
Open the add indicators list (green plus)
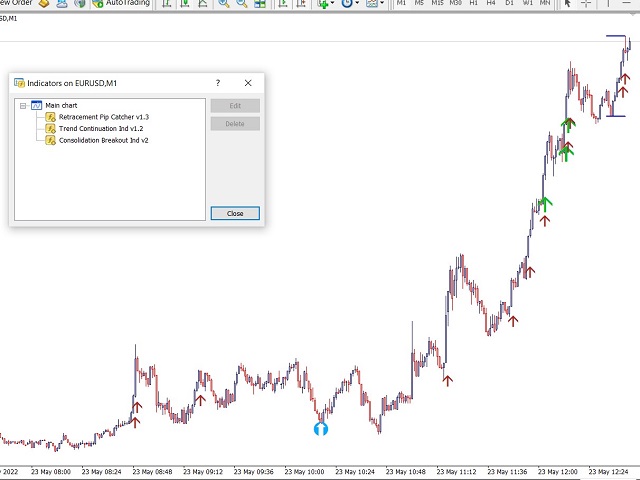(x=323, y=4)
